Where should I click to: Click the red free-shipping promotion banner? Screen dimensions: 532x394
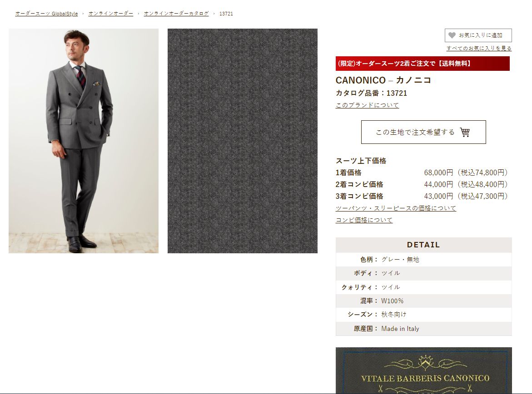[423, 64]
